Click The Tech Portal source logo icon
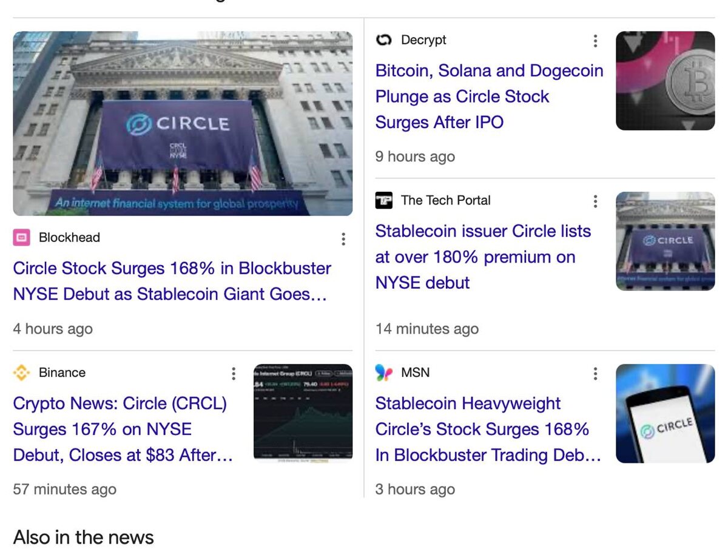Viewport: 728px width, 560px height. 384,200
